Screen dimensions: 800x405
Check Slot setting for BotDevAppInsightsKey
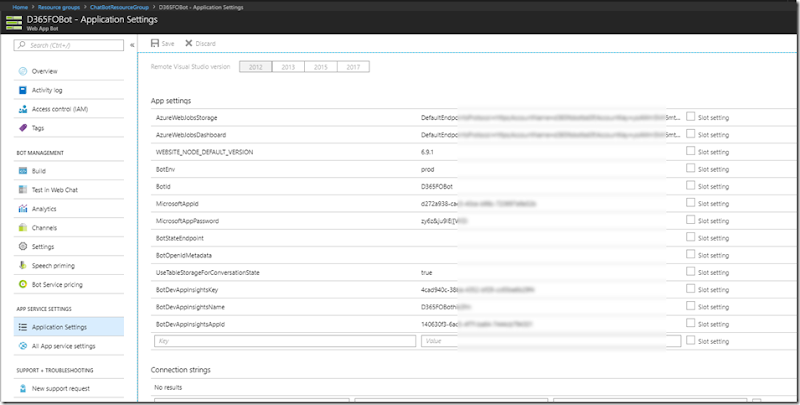[x=690, y=289]
